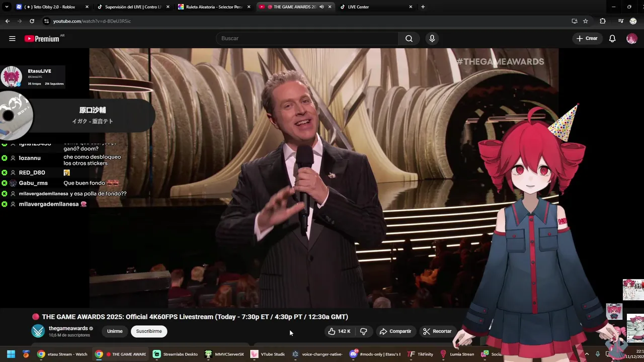This screenshot has height=362, width=644.
Task: Mute the Game Awards tab audio icon
Action: [x=321, y=7]
